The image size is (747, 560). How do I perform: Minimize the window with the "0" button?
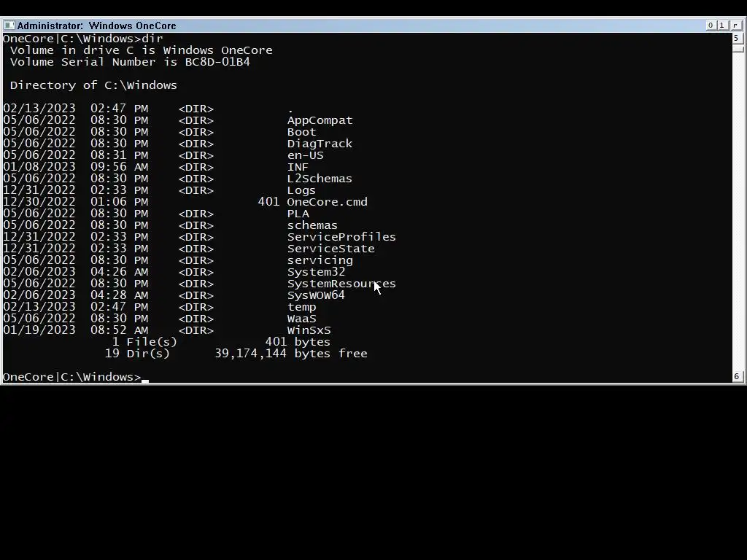coord(711,26)
